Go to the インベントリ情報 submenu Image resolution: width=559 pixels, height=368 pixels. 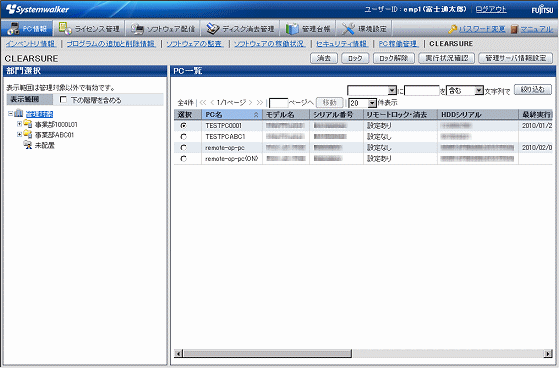tap(31, 44)
